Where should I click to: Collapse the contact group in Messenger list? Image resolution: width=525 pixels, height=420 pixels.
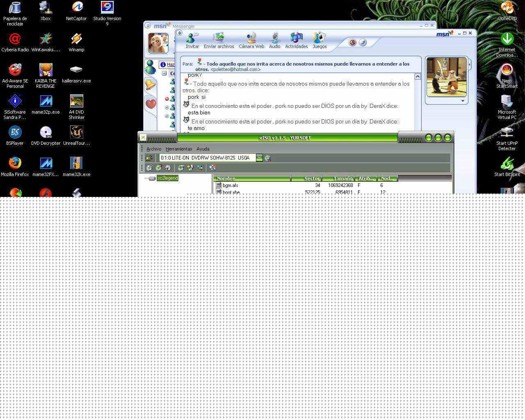[x=164, y=73]
